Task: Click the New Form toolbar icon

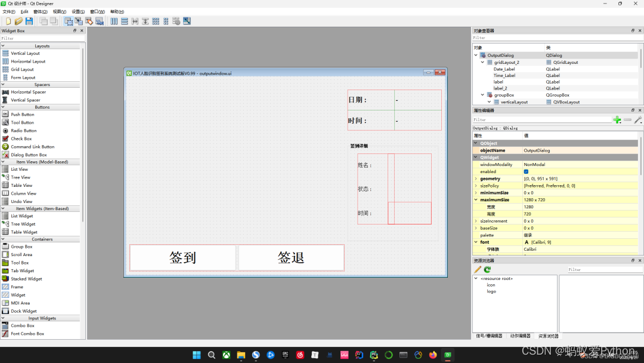Action: [x=8, y=21]
